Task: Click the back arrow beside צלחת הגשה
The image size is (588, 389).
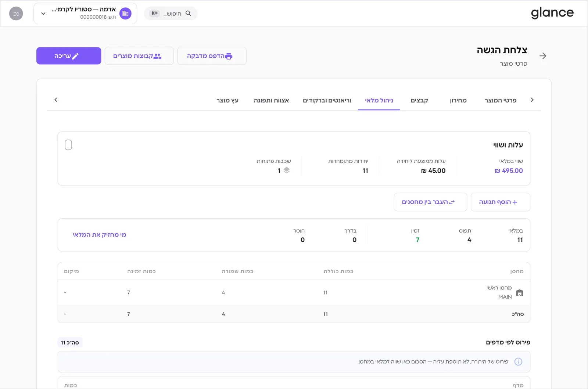Action: [543, 56]
